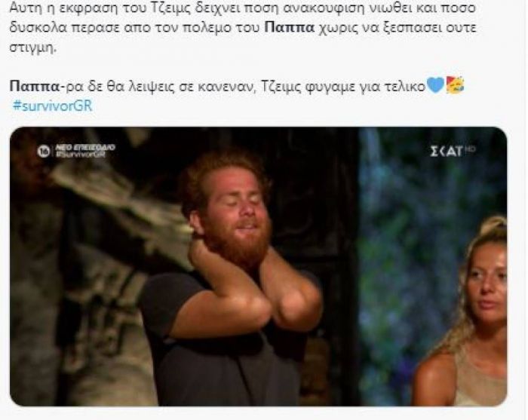The image size is (528, 420).
Task: Click the word στιγμη ending the first paragraph
Action: click(32, 48)
